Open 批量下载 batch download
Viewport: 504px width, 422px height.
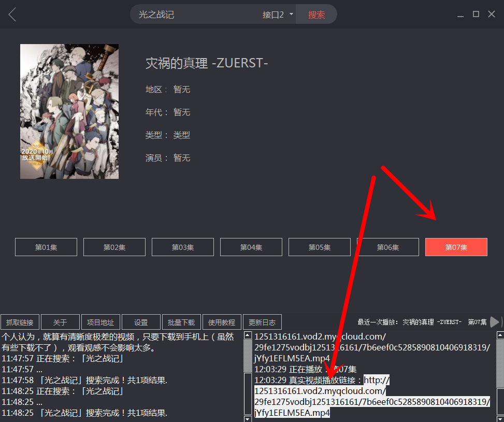[x=181, y=322]
